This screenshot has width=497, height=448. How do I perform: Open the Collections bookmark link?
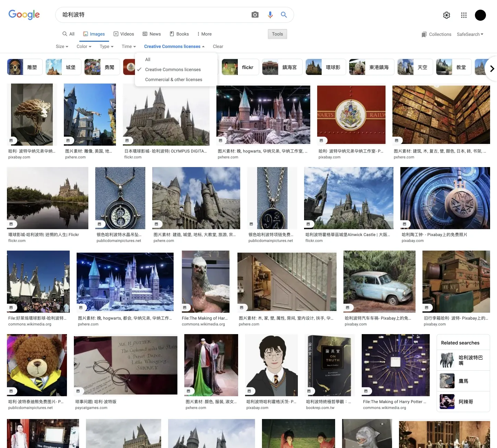coord(436,35)
